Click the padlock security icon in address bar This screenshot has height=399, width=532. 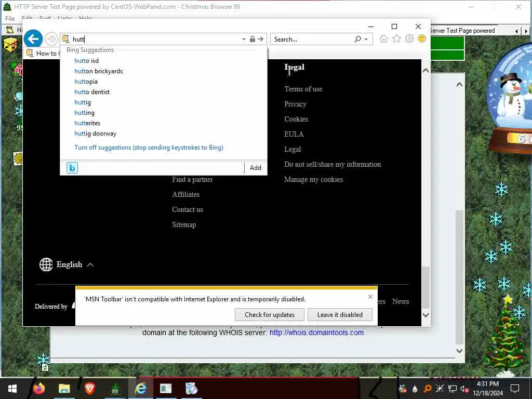coord(252,39)
